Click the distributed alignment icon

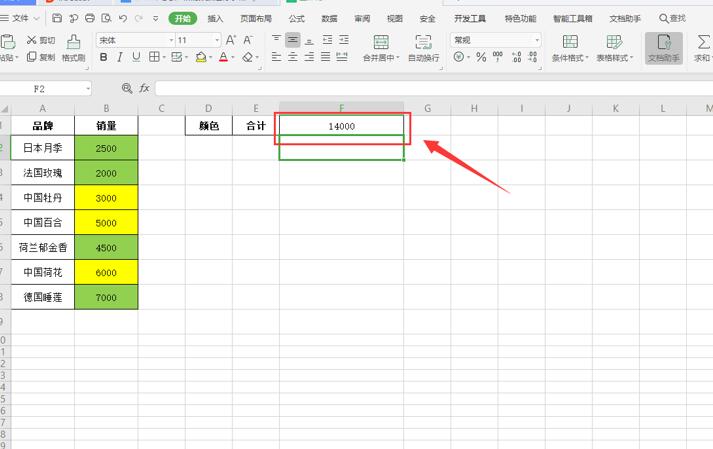[x=342, y=57]
